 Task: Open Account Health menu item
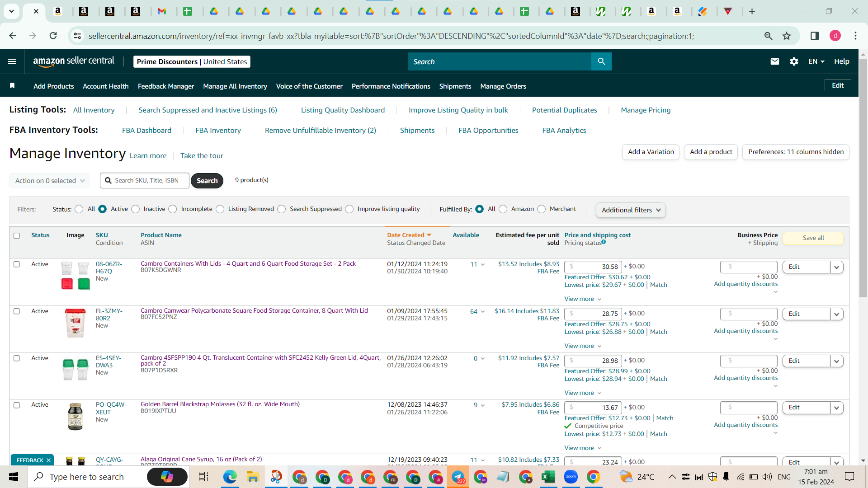(106, 86)
